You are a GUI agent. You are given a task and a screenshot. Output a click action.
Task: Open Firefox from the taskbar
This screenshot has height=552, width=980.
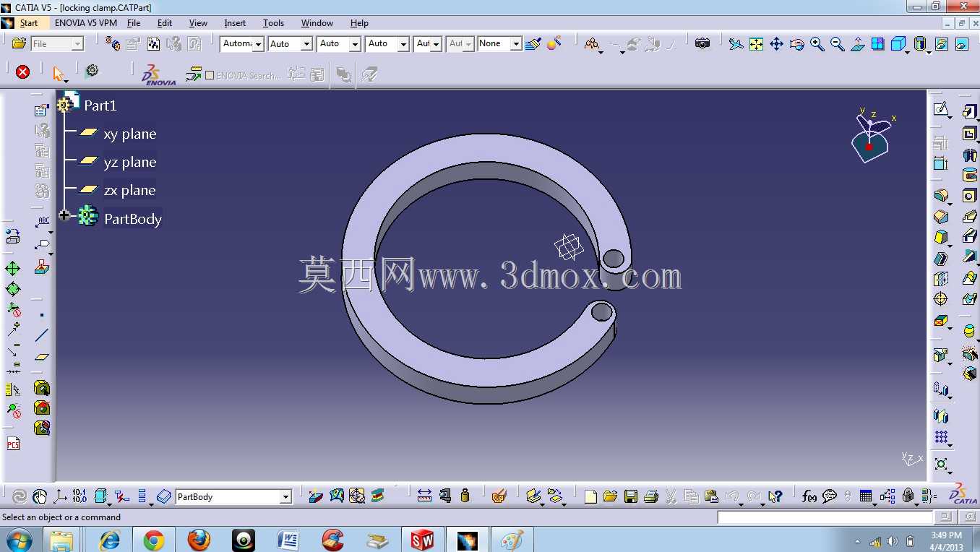[199, 540]
